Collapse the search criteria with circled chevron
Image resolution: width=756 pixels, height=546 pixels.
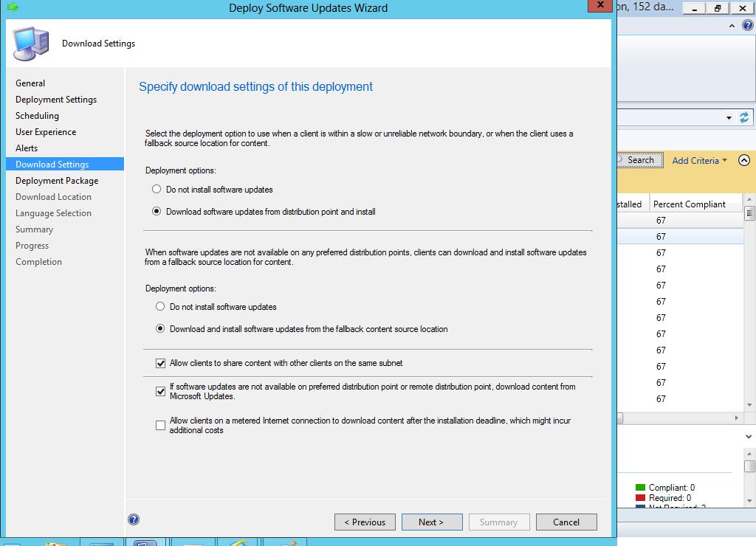(x=744, y=160)
